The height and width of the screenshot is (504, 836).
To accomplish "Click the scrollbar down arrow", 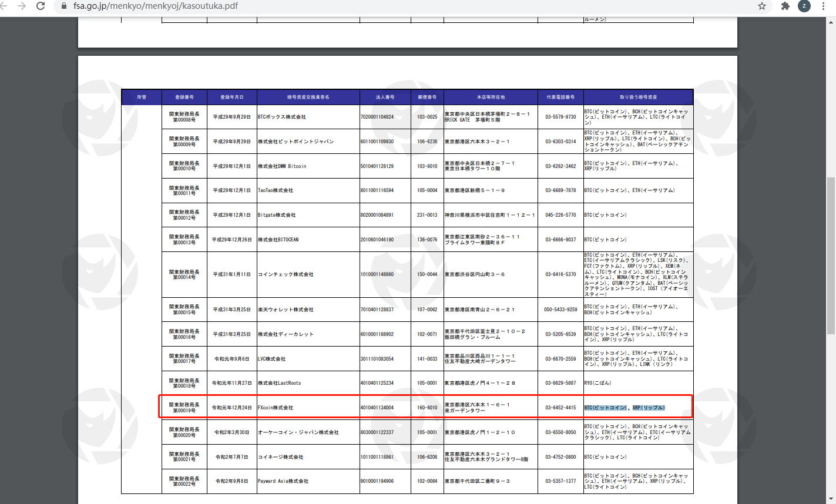I will pos(831,499).
